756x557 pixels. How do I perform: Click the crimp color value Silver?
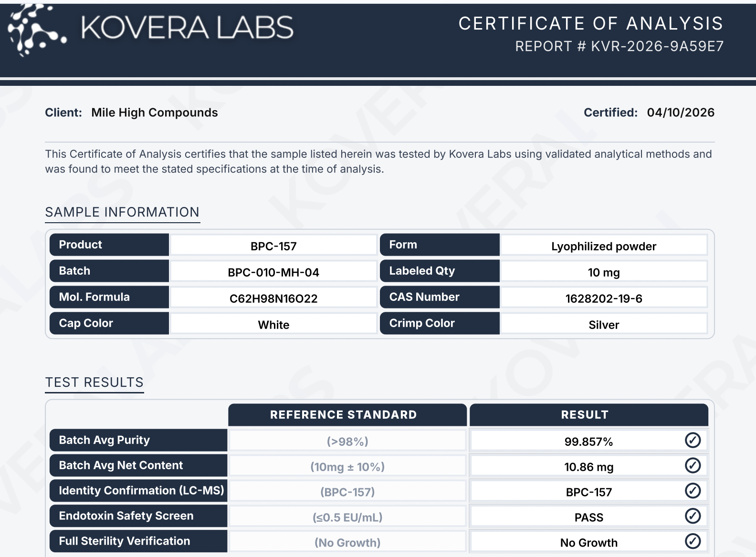point(604,325)
